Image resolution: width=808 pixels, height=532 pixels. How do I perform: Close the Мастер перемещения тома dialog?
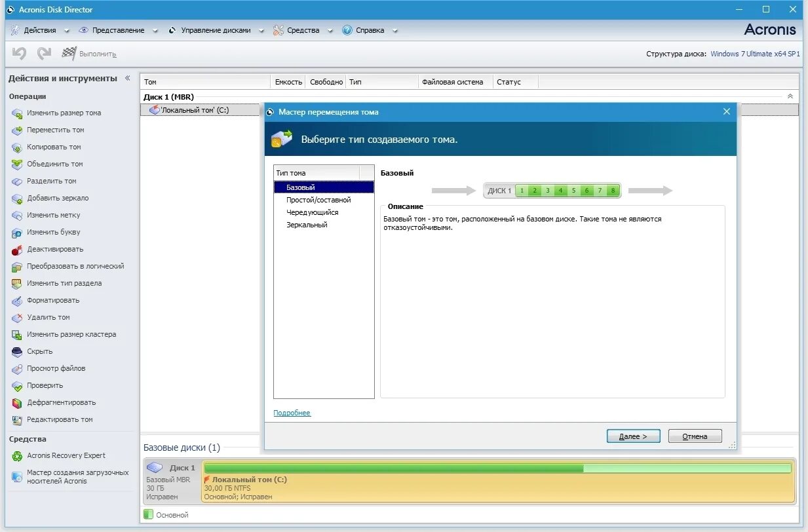[726, 112]
